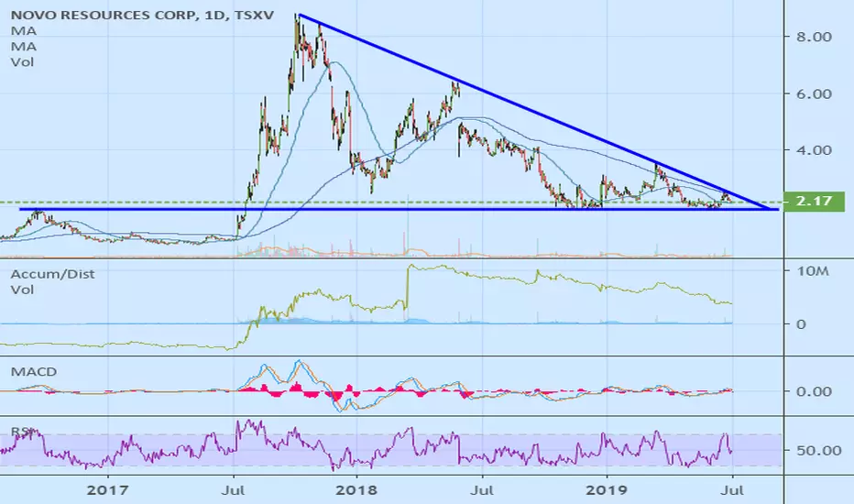Screen dimensions: 854x504
Task: Click the Vol label under Accum/Dist
Action: point(22,290)
